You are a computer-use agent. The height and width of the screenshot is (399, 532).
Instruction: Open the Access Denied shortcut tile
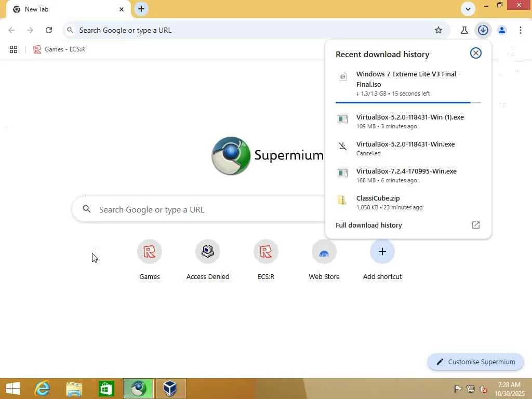(x=208, y=260)
